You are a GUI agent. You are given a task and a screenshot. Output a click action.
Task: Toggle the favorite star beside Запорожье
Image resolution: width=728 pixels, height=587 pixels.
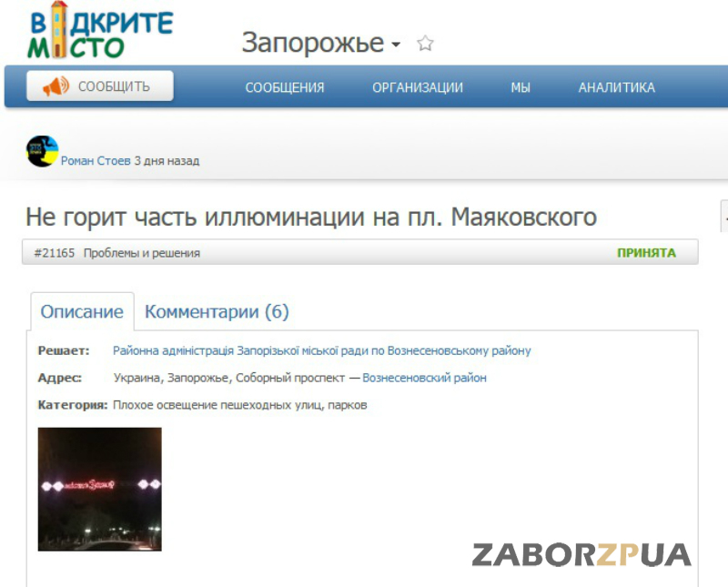[425, 44]
